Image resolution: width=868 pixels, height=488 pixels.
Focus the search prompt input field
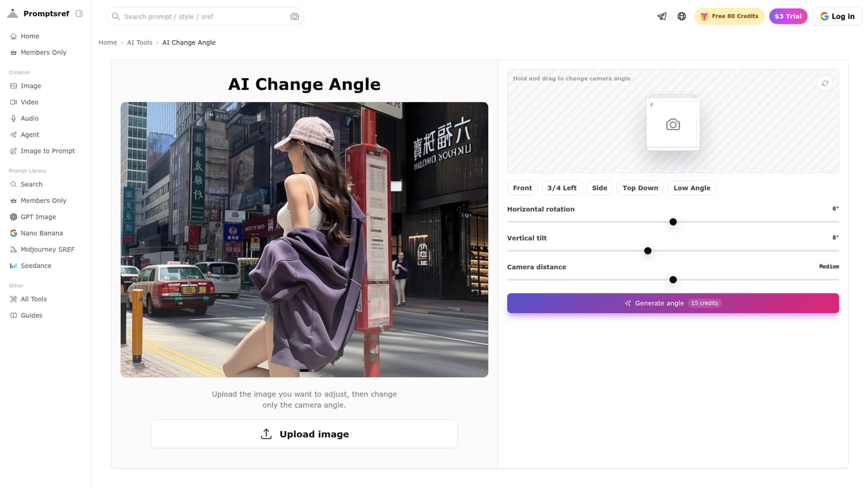(x=205, y=17)
